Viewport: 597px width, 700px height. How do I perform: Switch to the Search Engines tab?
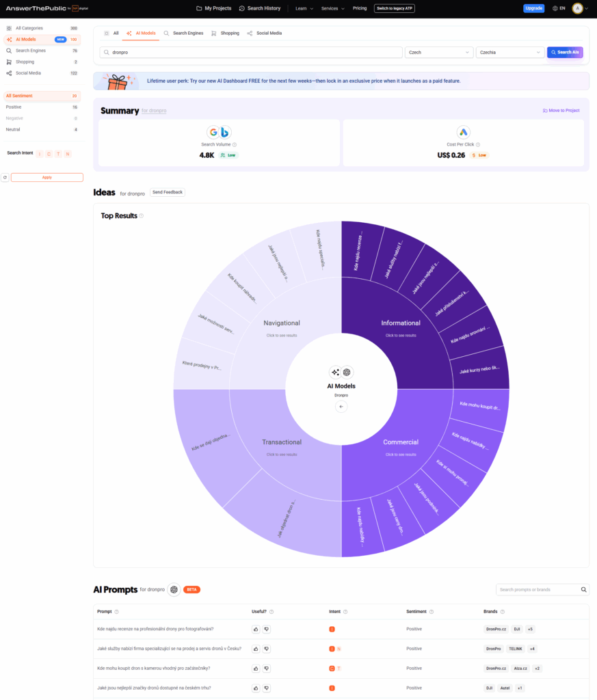[183, 33]
